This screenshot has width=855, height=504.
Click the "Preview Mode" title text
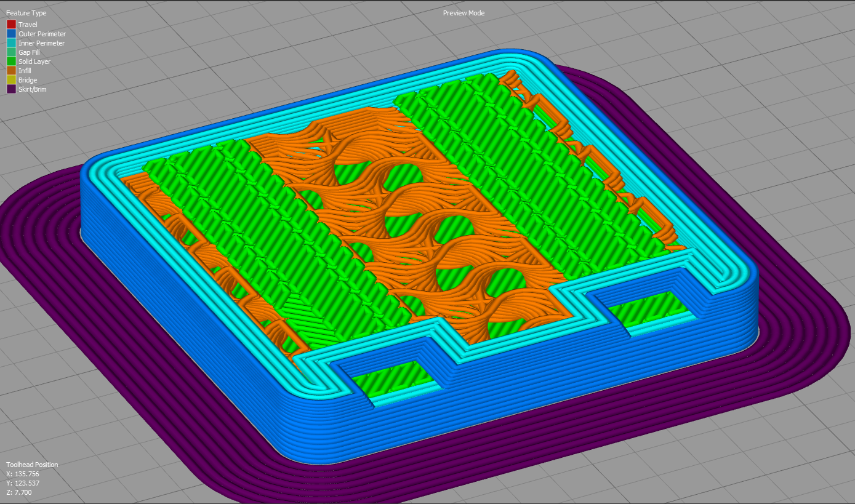pos(464,13)
